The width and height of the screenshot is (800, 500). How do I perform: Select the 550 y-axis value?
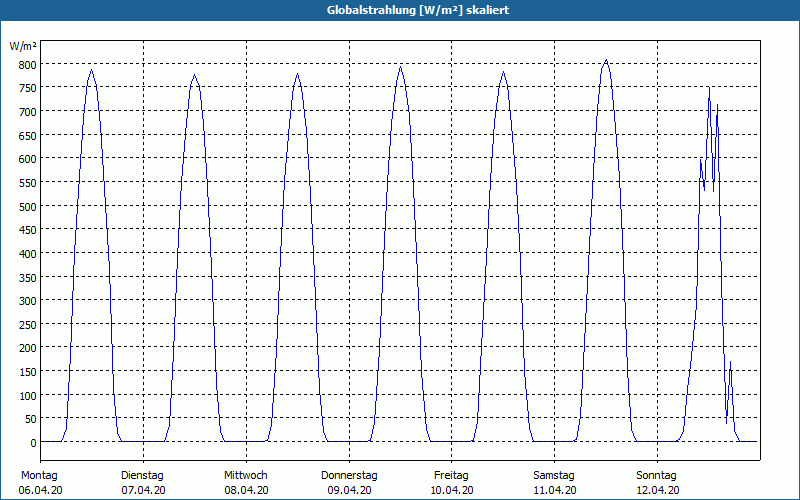tap(28, 183)
